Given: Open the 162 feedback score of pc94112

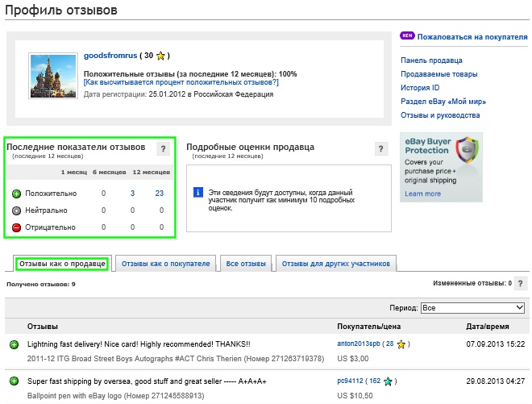Looking at the screenshot, I should click(375, 381).
